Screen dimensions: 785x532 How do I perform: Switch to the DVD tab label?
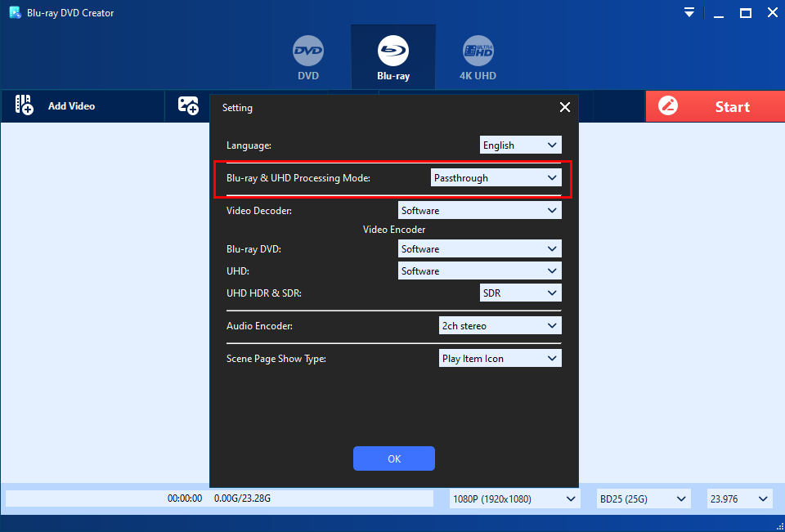coord(307,76)
